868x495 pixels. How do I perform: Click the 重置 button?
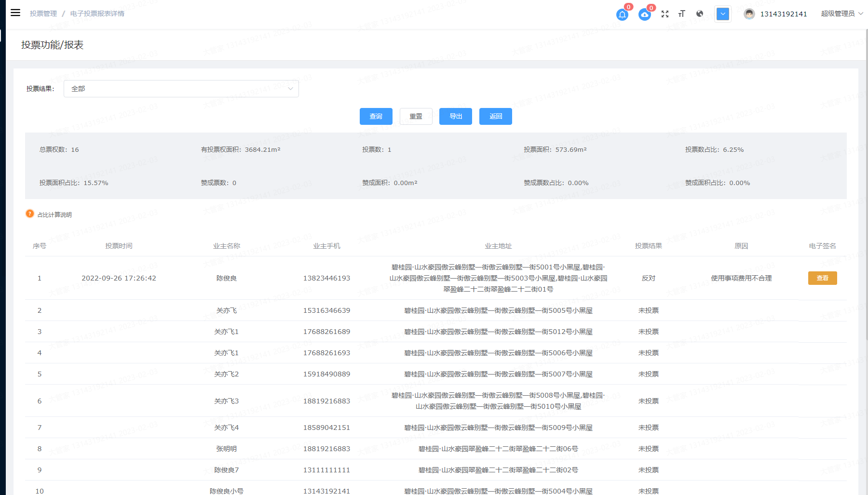416,116
